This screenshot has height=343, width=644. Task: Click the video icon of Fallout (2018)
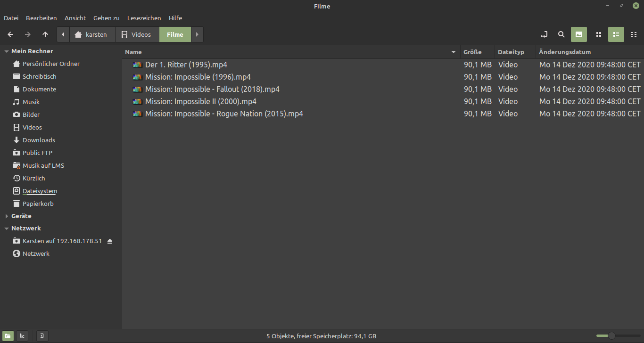(138, 90)
